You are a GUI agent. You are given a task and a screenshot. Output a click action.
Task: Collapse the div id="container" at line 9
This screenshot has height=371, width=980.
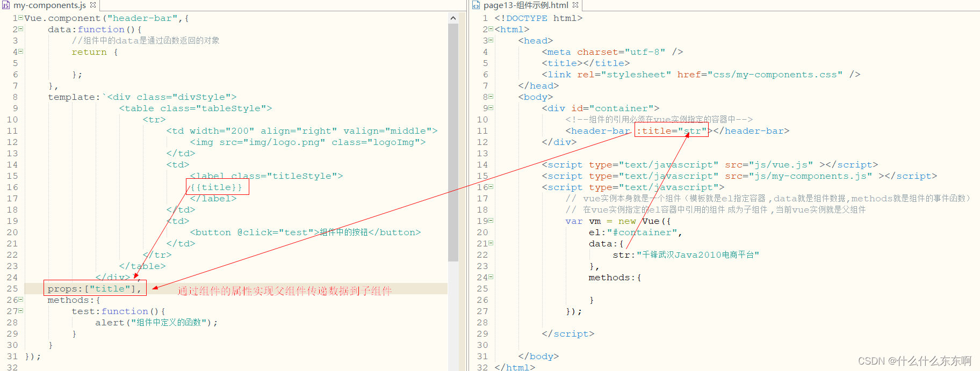[x=491, y=108]
